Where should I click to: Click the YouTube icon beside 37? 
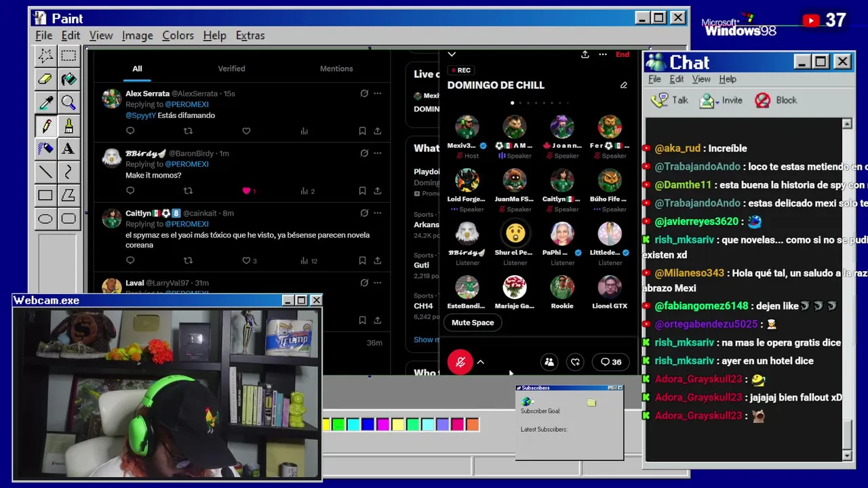click(x=810, y=21)
